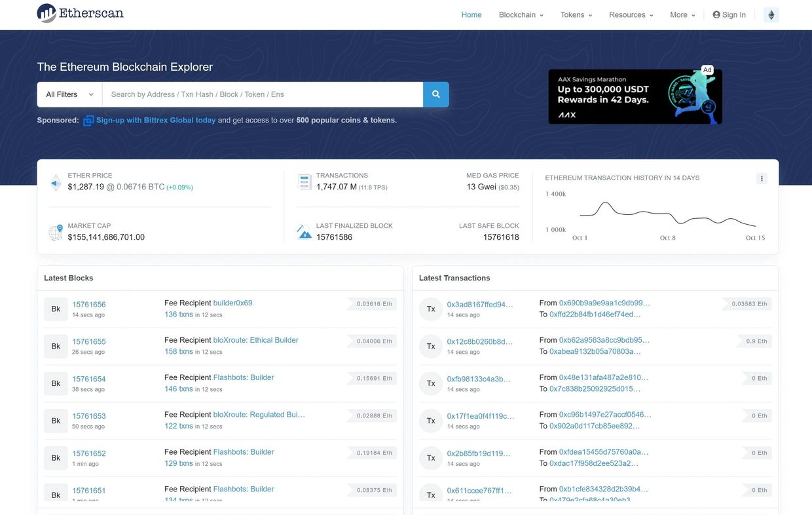812x515 pixels.
Task: Click the Tx icon for transaction 0x12c8b0260b8d
Action: click(431, 347)
